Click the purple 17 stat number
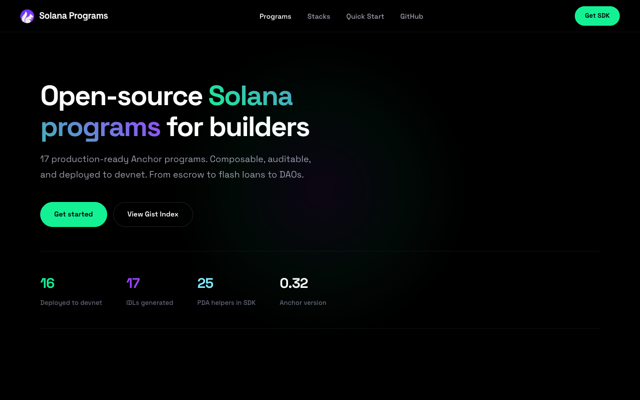The width and height of the screenshot is (640, 400). tap(133, 283)
